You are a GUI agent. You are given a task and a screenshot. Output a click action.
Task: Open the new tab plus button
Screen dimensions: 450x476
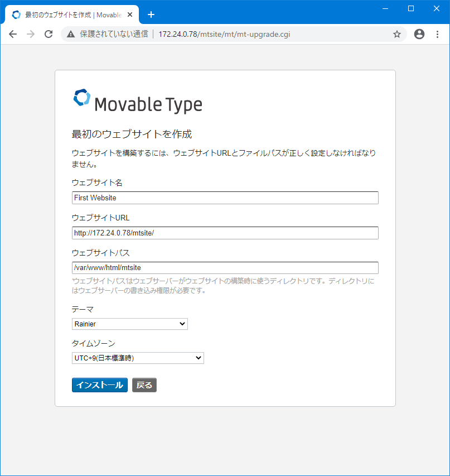point(151,15)
